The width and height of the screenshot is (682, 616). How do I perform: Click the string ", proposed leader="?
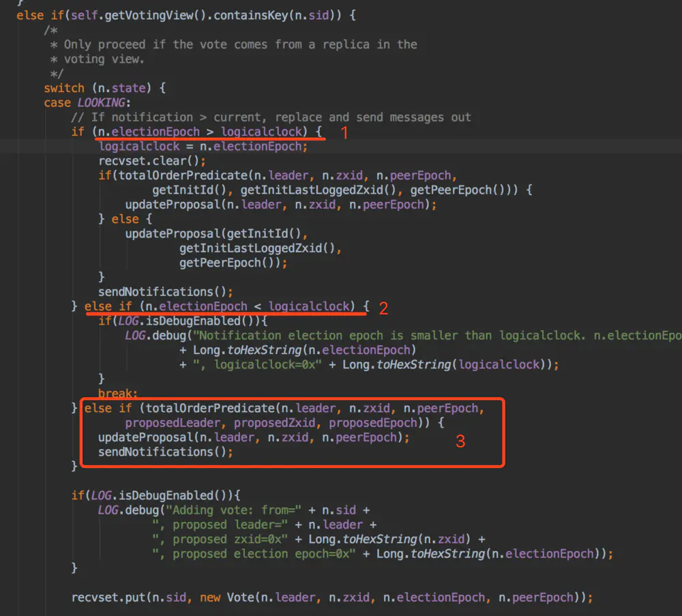tap(220, 525)
